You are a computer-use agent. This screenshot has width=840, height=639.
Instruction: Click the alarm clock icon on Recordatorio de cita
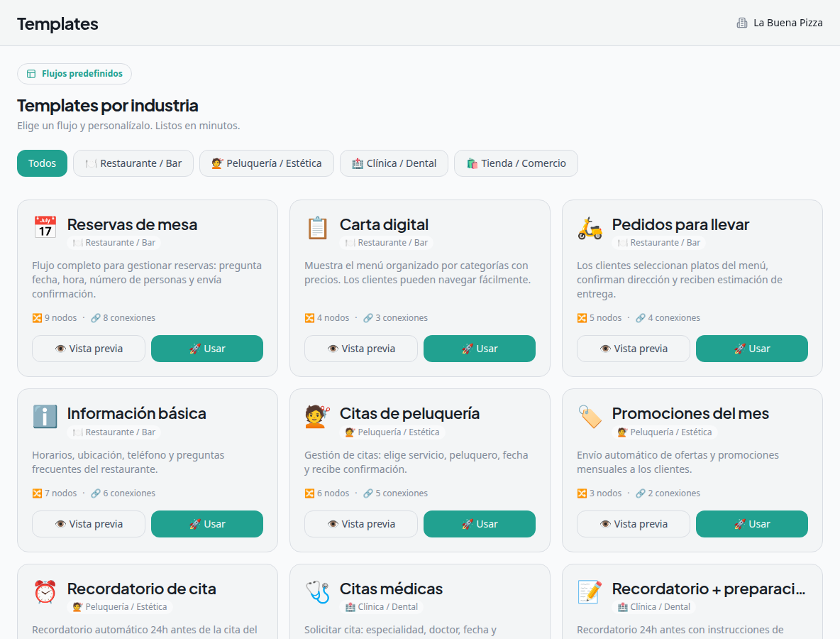[45, 590]
